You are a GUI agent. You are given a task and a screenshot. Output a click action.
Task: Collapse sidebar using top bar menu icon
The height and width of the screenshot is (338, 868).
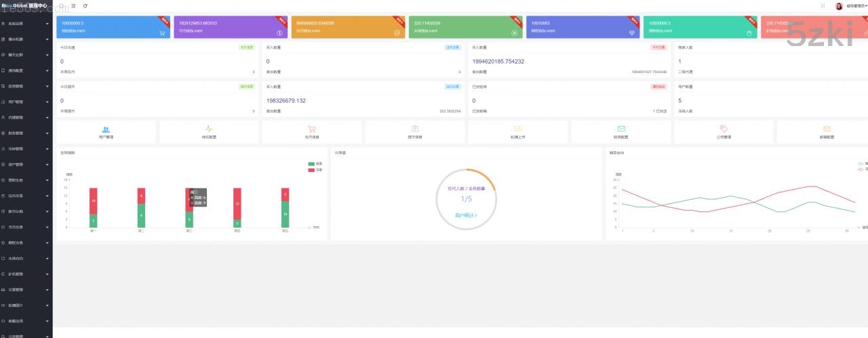[x=73, y=6]
